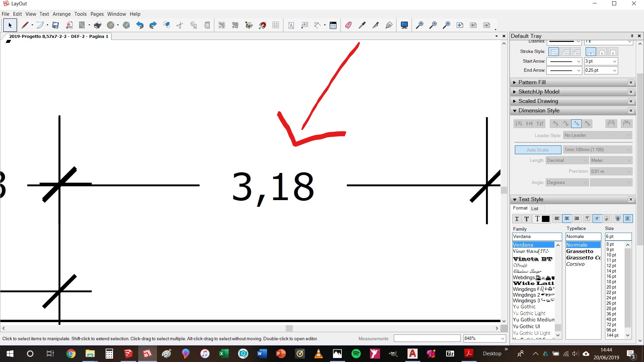Click the Zoom In magnifier
The image size is (644, 362).
[x=420, y=25]
